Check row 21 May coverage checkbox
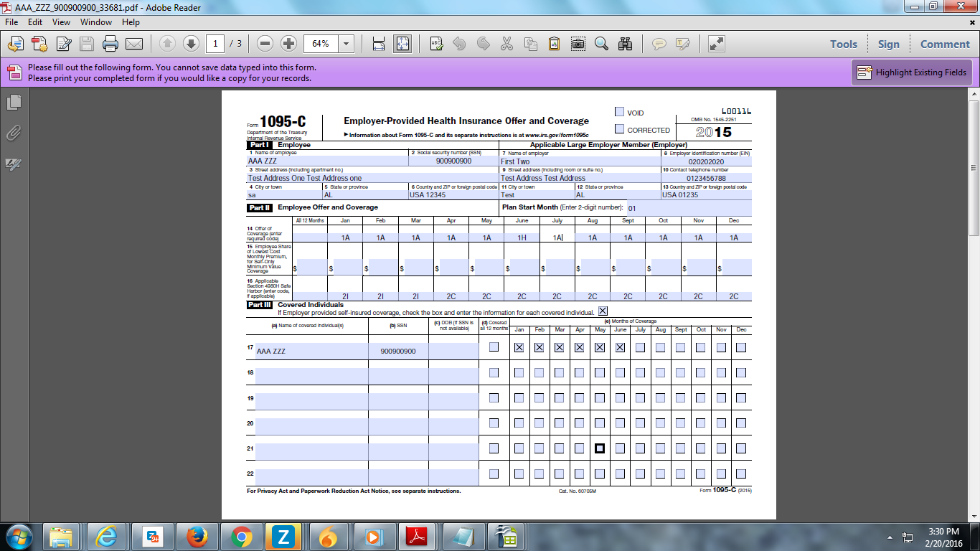 [x=600, y=448]
